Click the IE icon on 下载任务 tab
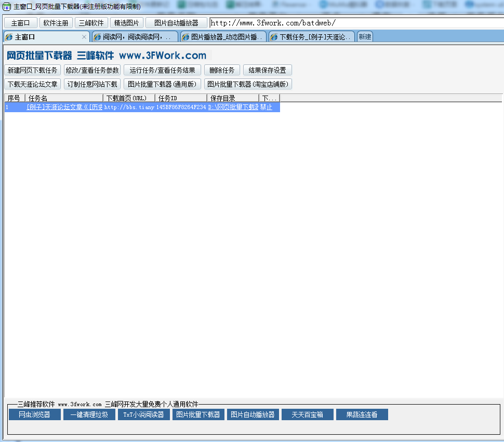Screen dimensions: 504x442 coord(274,37)
